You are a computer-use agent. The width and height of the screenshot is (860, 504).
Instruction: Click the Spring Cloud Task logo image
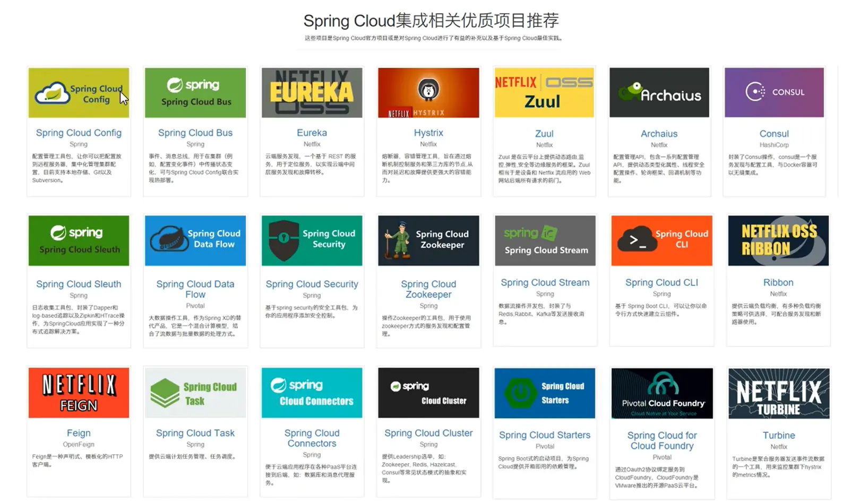[195, 393]
